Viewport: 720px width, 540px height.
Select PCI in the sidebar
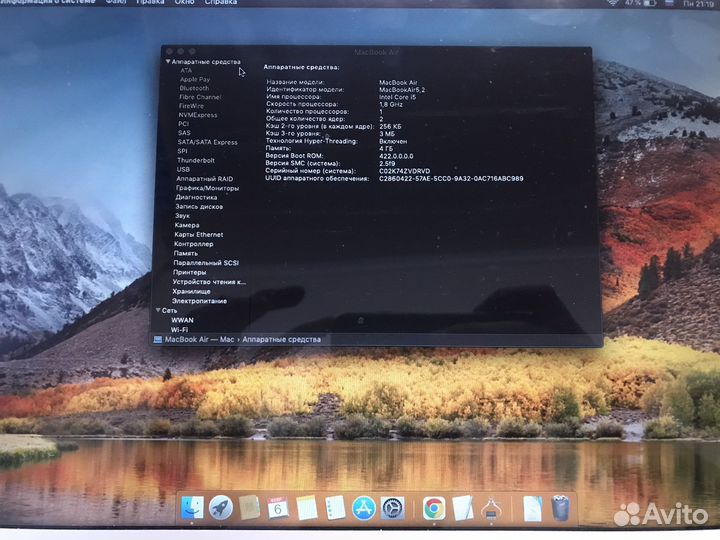(184, 124)
